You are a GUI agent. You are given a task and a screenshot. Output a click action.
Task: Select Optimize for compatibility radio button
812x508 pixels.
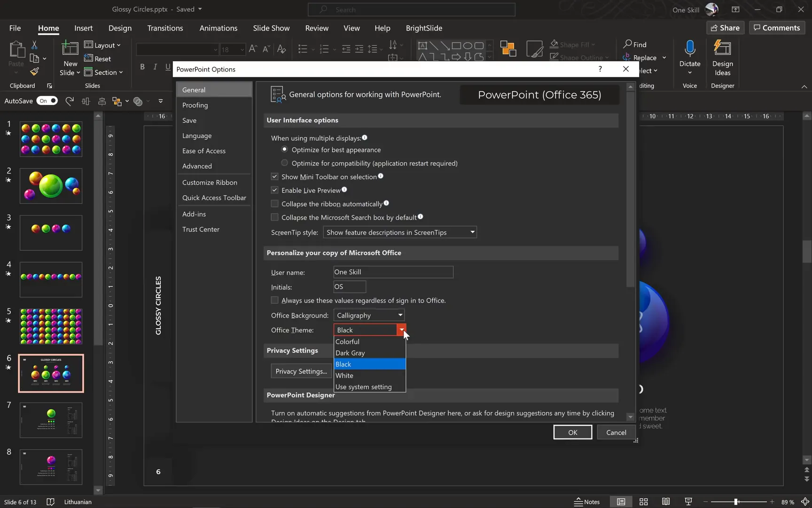tap(284, 163)
